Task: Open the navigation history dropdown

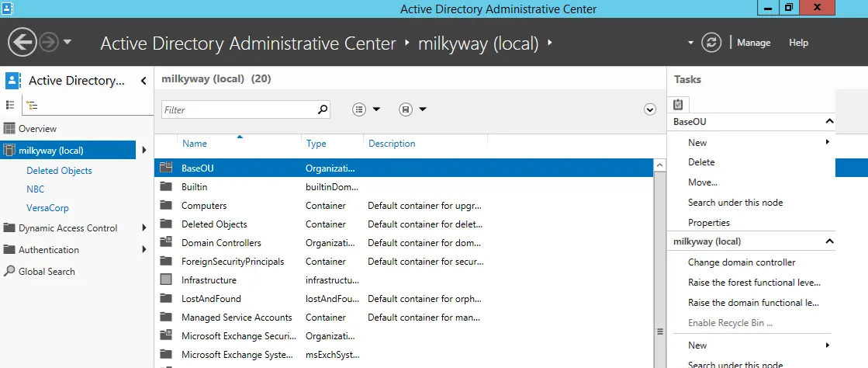Action: (67, 42)
